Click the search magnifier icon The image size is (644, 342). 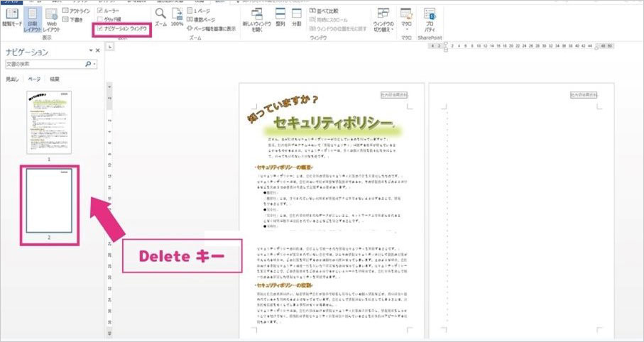pyautogui.click(x=88, y=64)
